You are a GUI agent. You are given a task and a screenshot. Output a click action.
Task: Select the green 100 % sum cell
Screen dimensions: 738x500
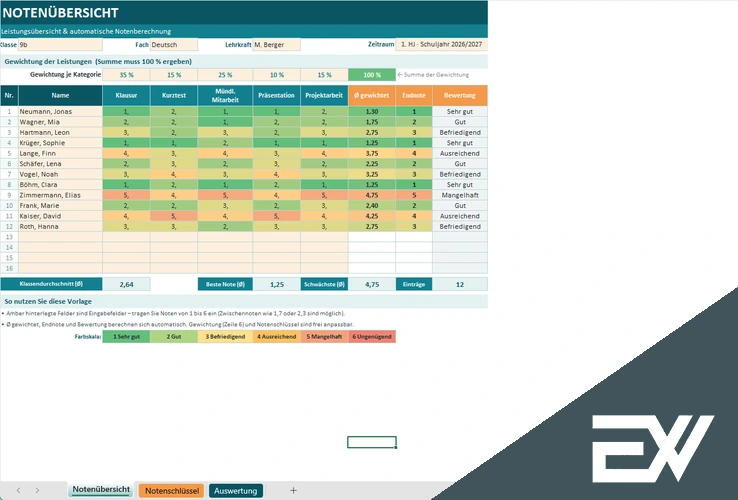point(372,75)
